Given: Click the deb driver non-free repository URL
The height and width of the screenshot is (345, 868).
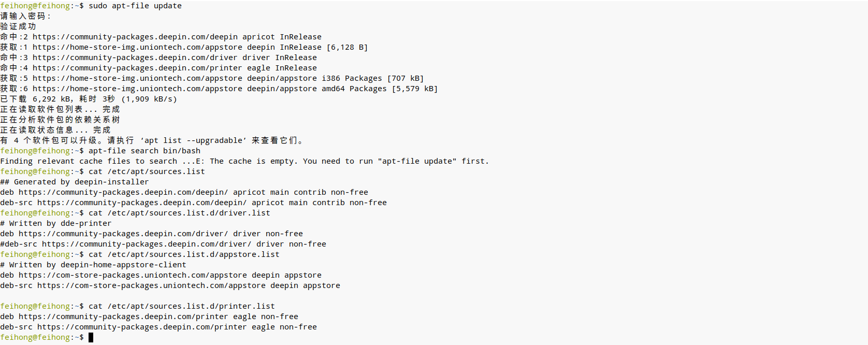Looking at the screenshot, I should (123, 234).
